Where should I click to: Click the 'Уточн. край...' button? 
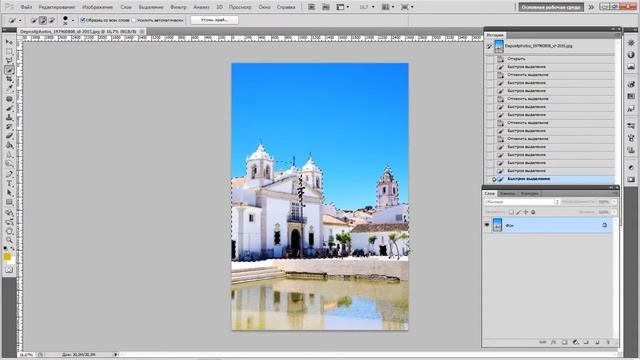tap(215, 20)
